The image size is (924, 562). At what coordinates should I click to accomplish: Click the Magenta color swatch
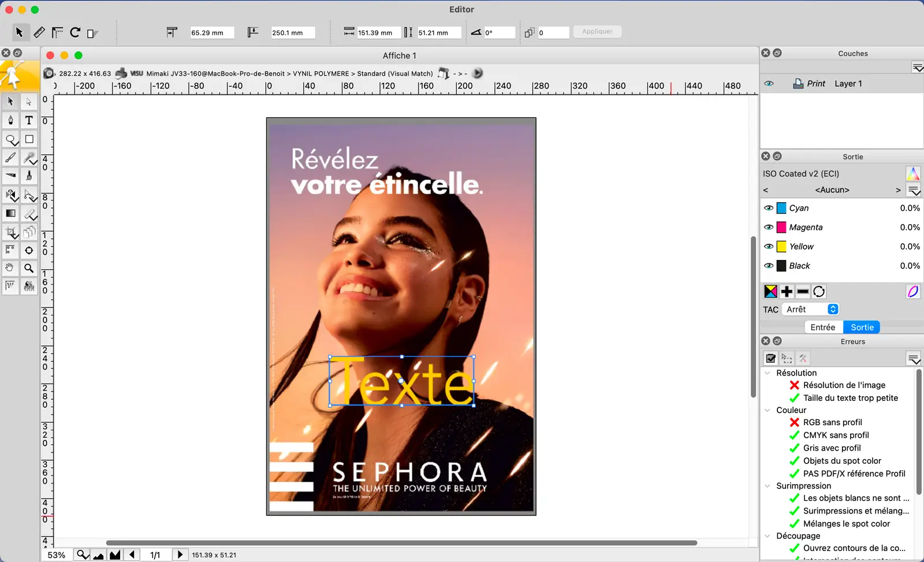pyautogui.click(x=781, y=227)
